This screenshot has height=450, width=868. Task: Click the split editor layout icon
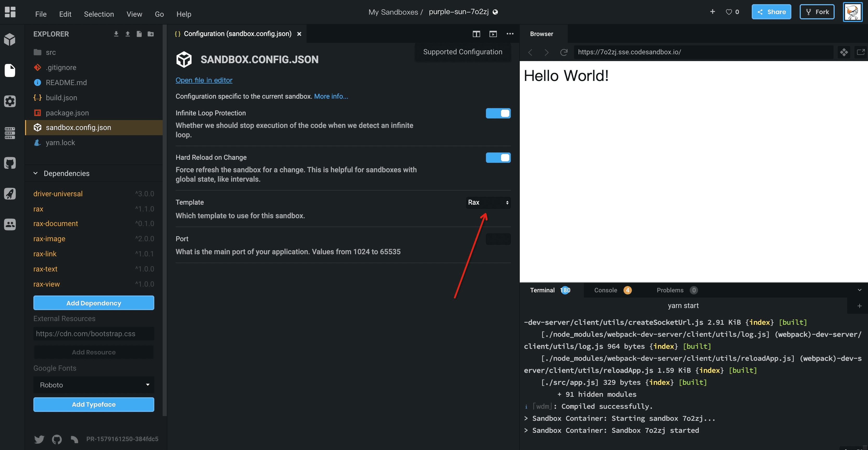tap(476, 34)
